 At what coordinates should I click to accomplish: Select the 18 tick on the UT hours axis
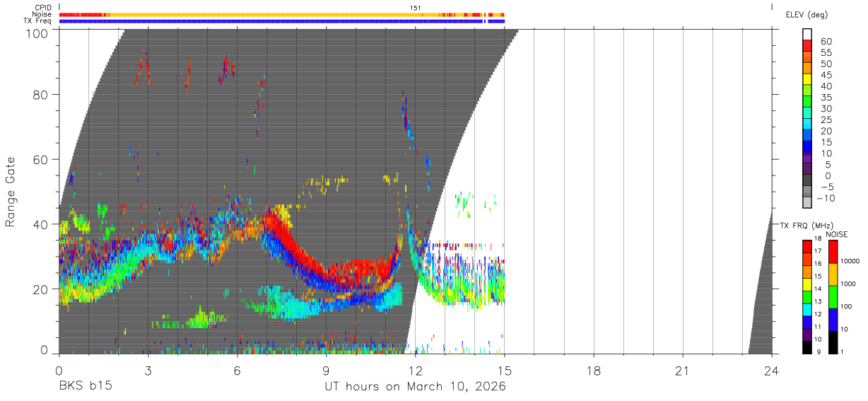click(593, 371)
